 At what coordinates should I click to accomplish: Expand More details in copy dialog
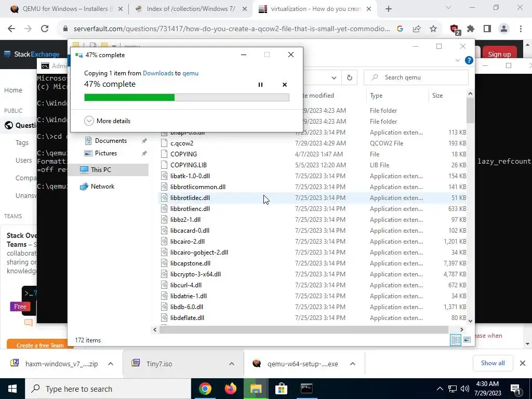pyautogui.click(x=107, y=121)
